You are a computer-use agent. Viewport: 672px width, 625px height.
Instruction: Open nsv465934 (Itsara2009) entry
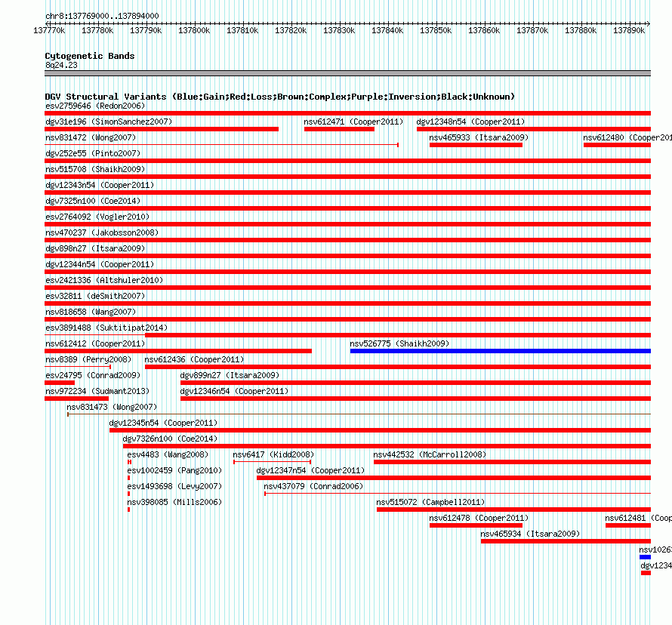(530, 534)
